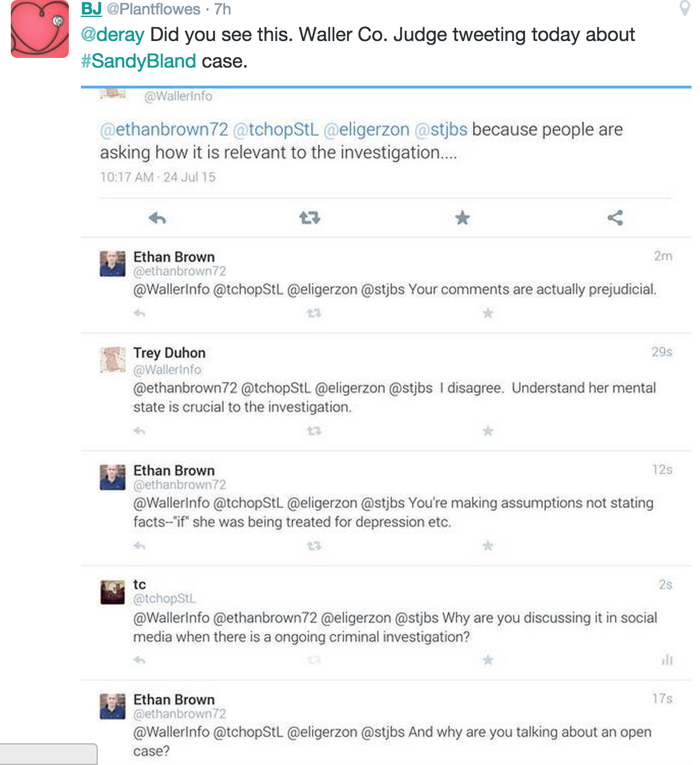Open Trey Duhon's avatar thumbnail
This screenshot has width=700, height=765.
pos(112,360)
